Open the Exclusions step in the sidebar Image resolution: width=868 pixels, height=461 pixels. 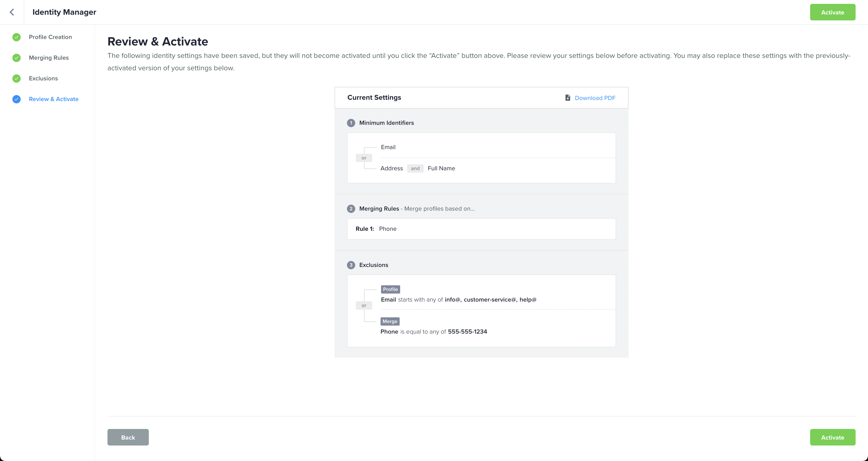click(x=43, y=79)
